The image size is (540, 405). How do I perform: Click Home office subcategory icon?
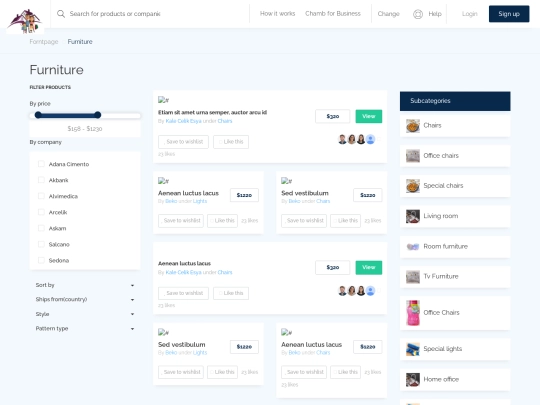(x=413, y=380)
